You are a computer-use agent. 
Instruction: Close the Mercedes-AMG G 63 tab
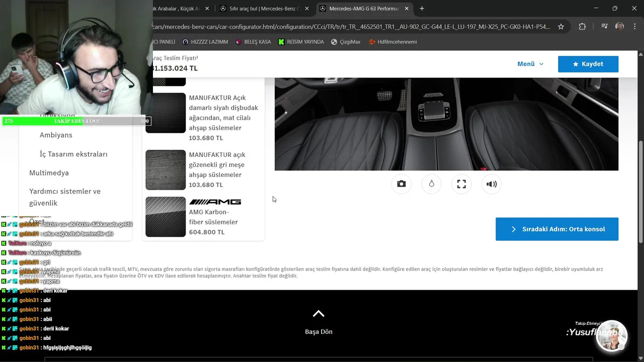click(407, 9)
